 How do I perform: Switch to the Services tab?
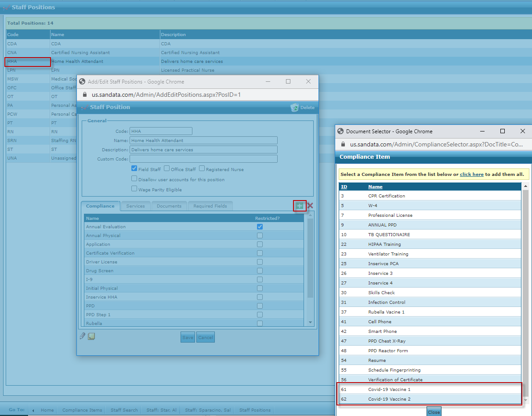point(135,206)
